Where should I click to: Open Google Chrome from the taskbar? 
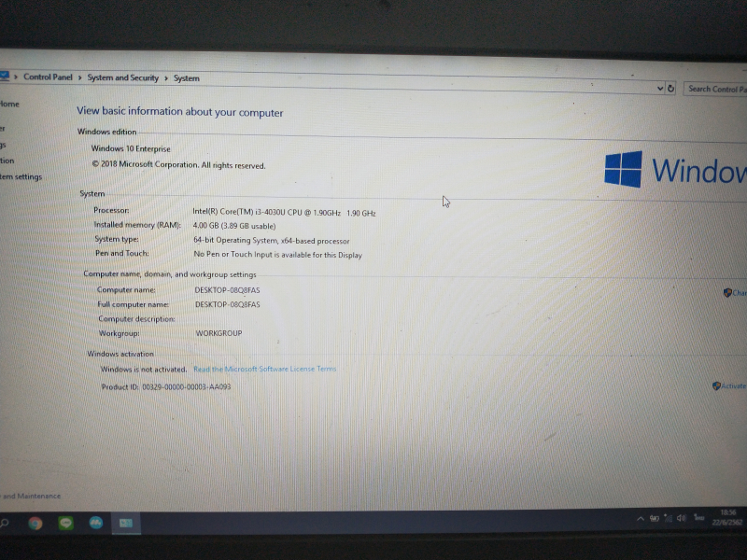pos(35,523)
